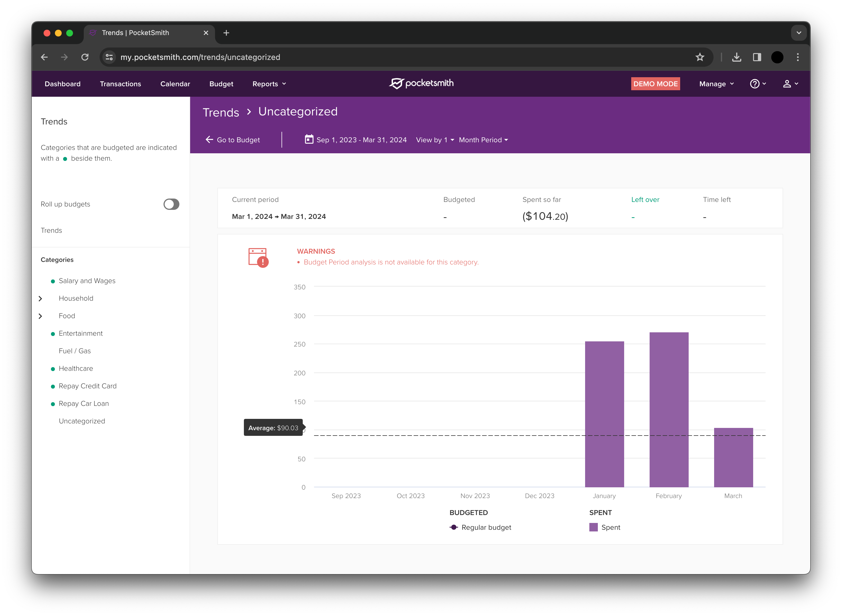Toggle Regular budget series in legend

[480, 527]
